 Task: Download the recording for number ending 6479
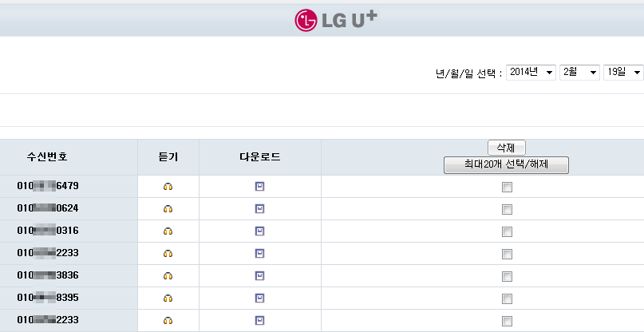[259, 187]
